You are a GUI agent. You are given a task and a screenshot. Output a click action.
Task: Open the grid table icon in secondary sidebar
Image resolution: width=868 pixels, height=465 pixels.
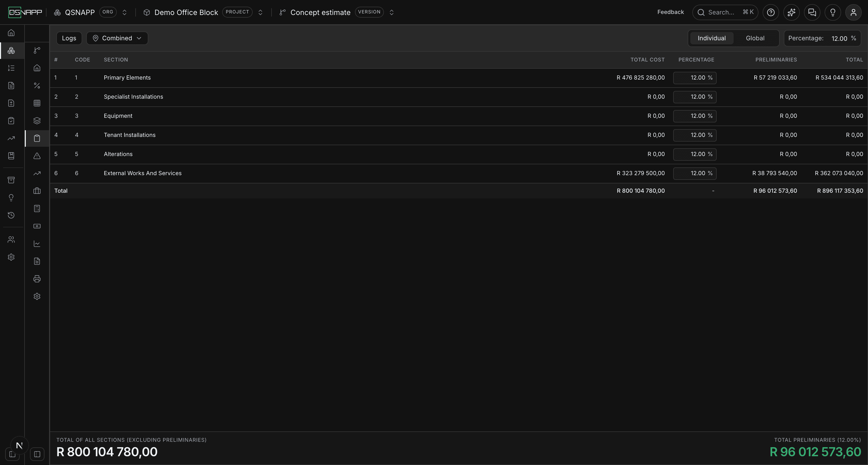pyautogui.click(x=37, y=103)
